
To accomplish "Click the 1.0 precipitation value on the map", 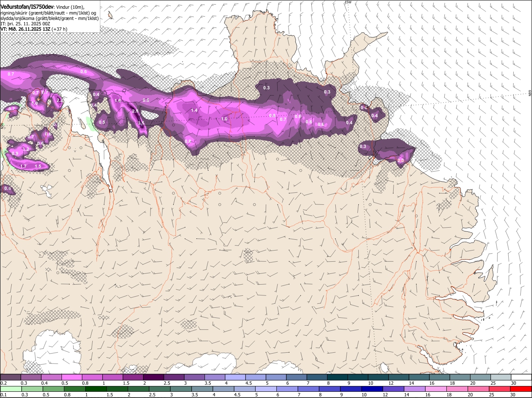I will pos(224,119).
